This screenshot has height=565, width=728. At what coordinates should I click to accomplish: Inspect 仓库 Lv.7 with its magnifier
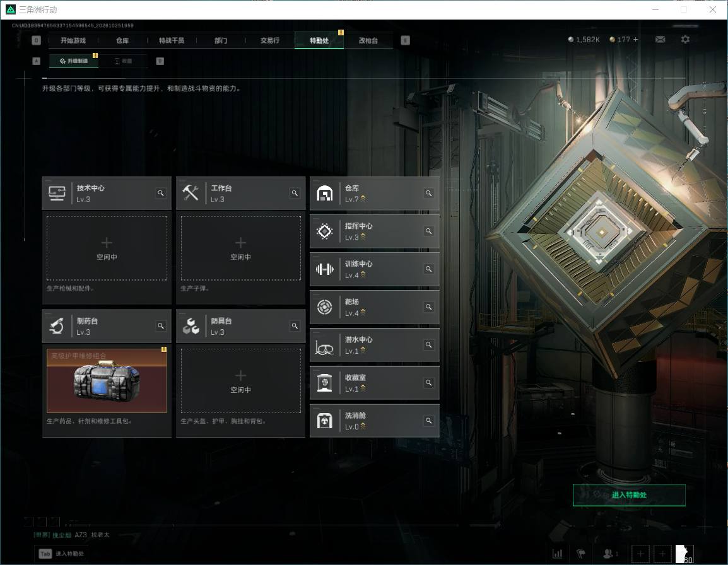click(428, 193)
